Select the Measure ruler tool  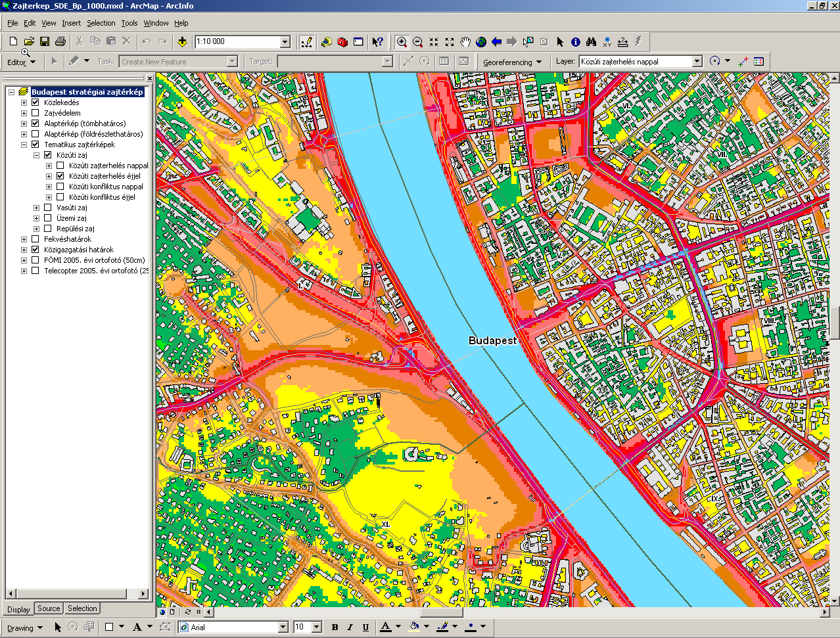[x=623, y=42]
